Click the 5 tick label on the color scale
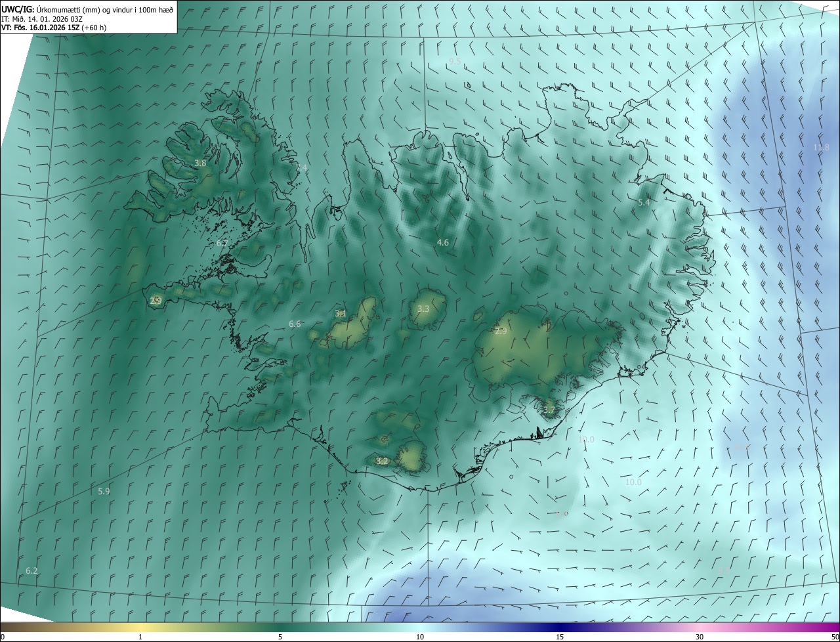Image resolution: width=840 pixels, height=642 pixels. point(280,637)
